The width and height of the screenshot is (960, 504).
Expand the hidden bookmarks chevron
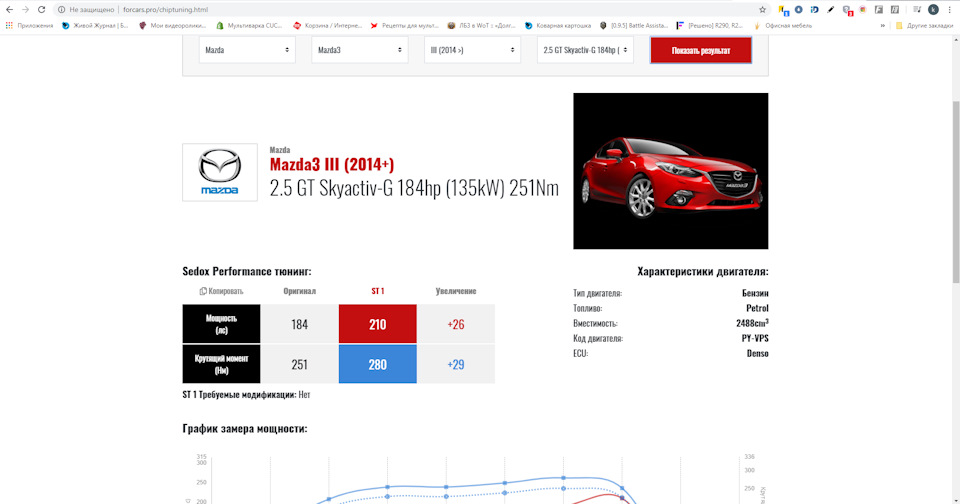pos(882,26)
